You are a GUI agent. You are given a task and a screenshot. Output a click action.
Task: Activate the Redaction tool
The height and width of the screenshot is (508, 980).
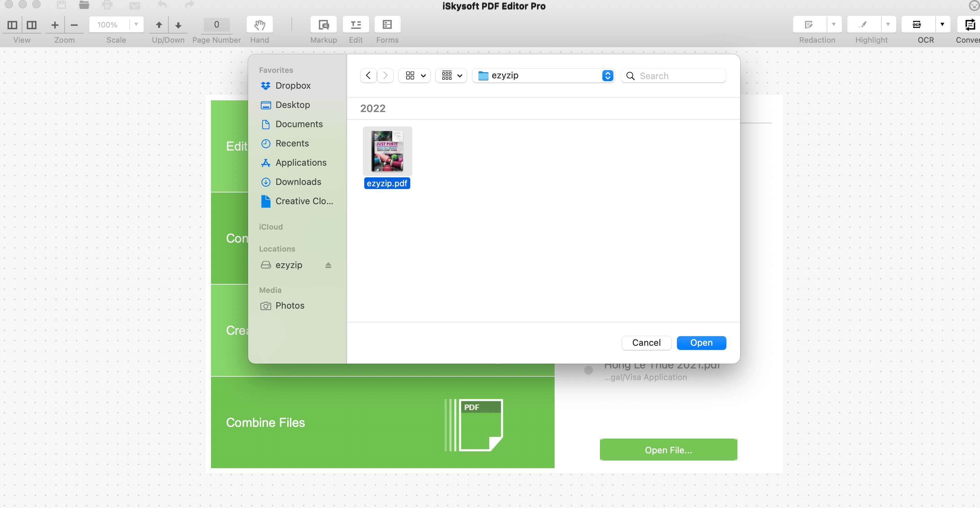point(809,24)
